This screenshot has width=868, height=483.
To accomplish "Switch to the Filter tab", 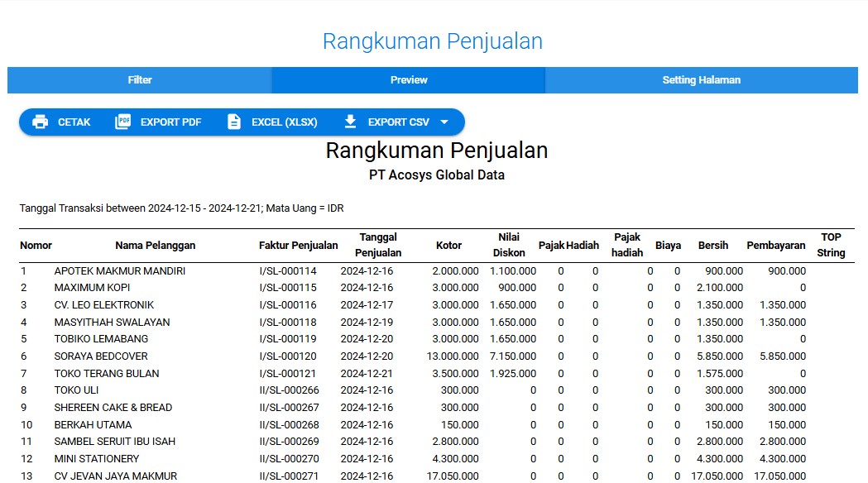I will tap(140, 80).
